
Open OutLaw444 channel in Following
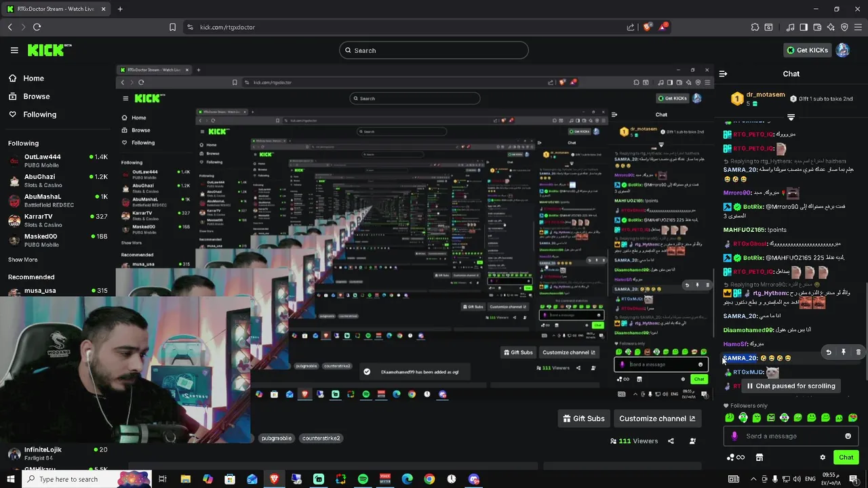(x=58, y=161)
